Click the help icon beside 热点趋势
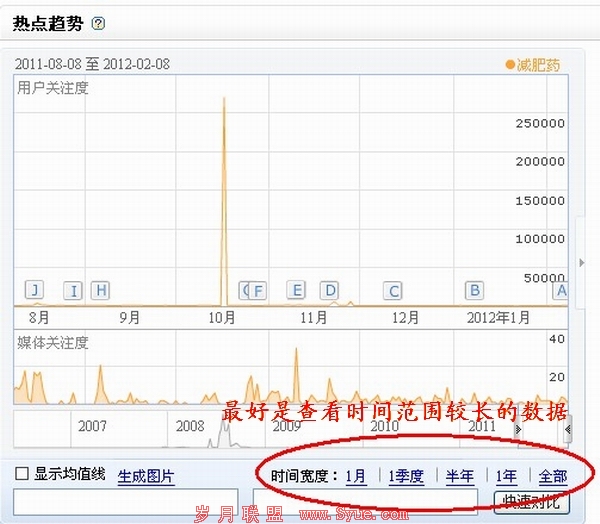This screenshot has height=524, width=600. click(x=98, y=22)
